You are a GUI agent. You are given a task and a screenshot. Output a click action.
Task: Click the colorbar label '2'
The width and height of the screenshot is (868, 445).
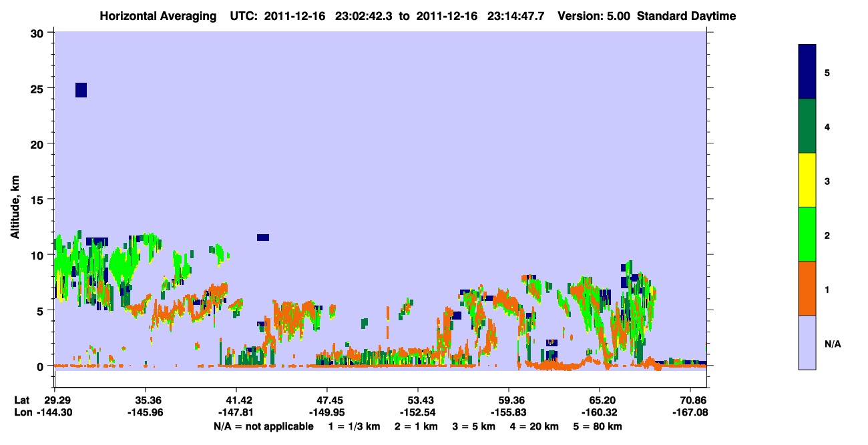(x=827, y=234)
